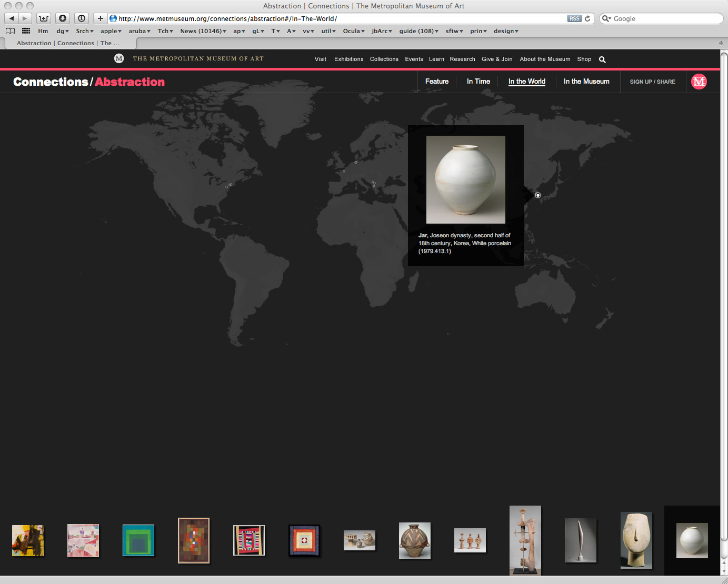Open the Collections menu item

point(384,59)
